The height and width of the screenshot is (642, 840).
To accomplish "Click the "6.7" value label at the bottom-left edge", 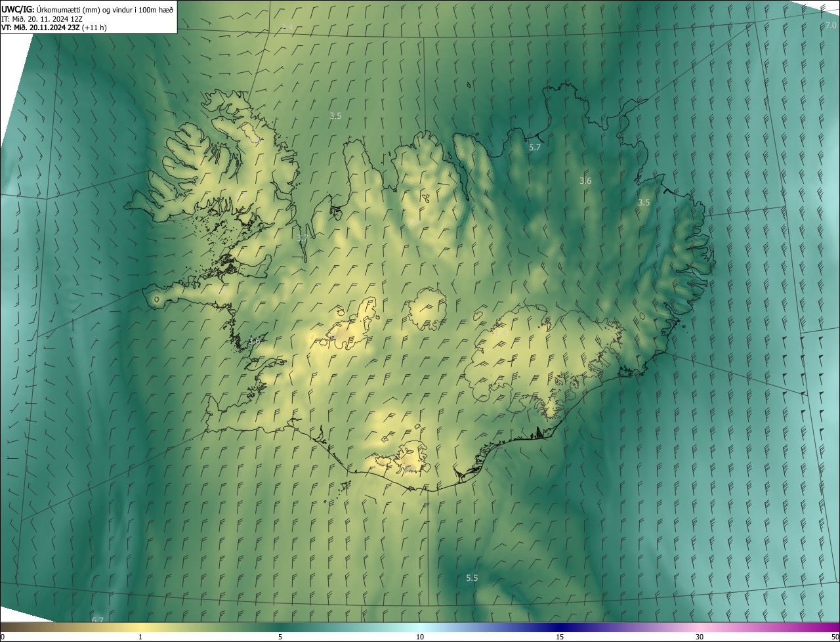I will pyautogui.click(x=98, y=620).
